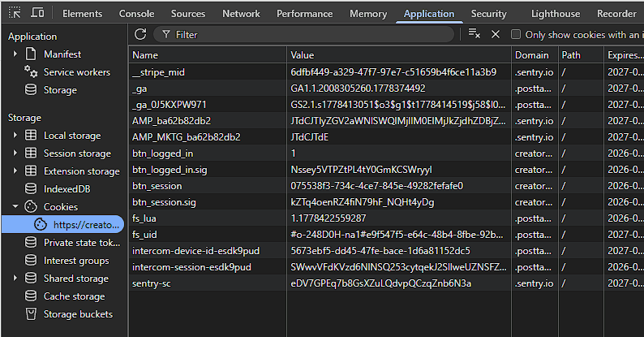Select the btn_session cookie name

click(x=157, y=186)
